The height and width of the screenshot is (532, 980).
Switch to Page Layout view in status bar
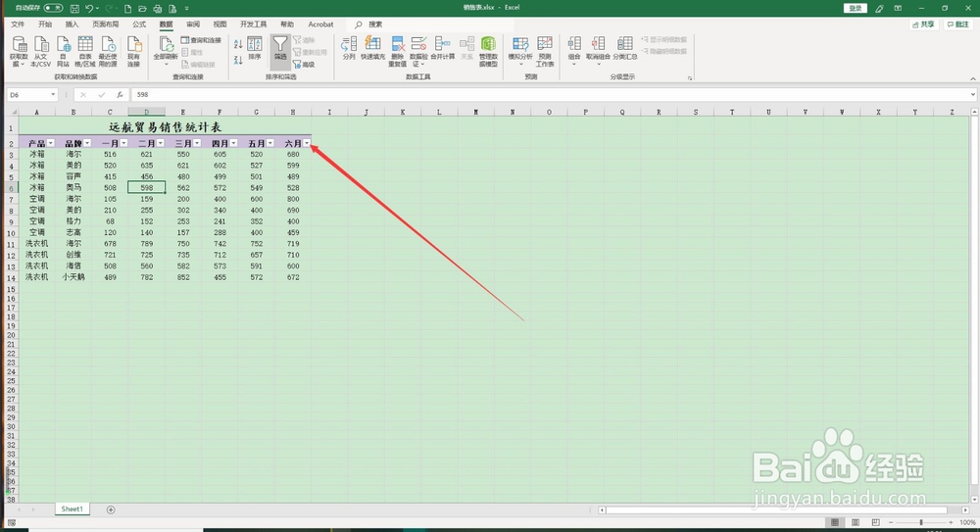pyautogui.click(x=855, y=522)
